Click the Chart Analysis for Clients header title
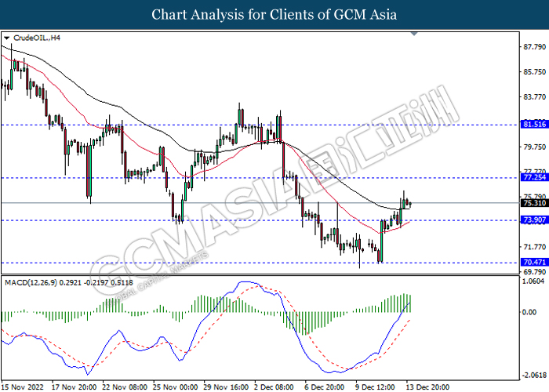This screenshot has width=549, height=392. (274, 15)
